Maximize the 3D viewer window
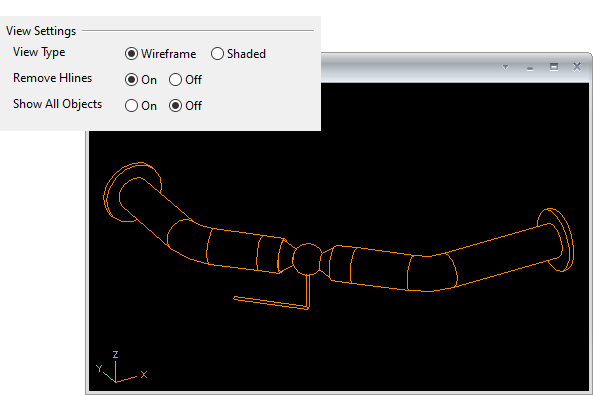This screenshot has width=593, height=395. [554, 67]
